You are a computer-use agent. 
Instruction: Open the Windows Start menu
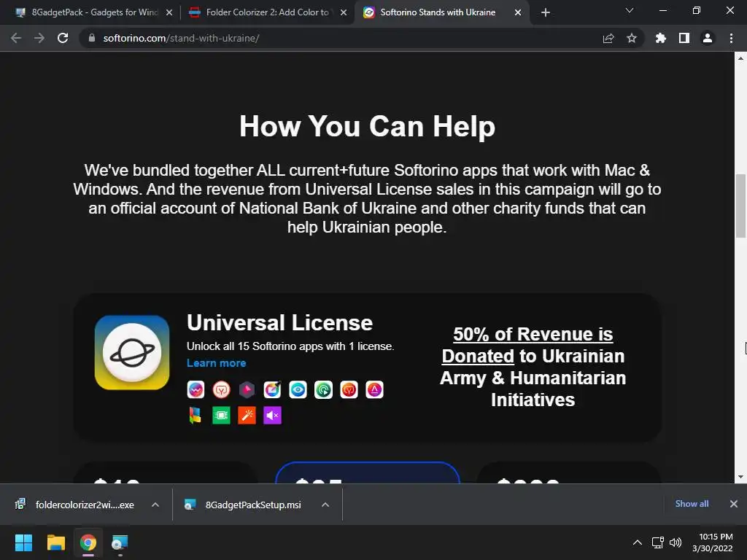23,542
